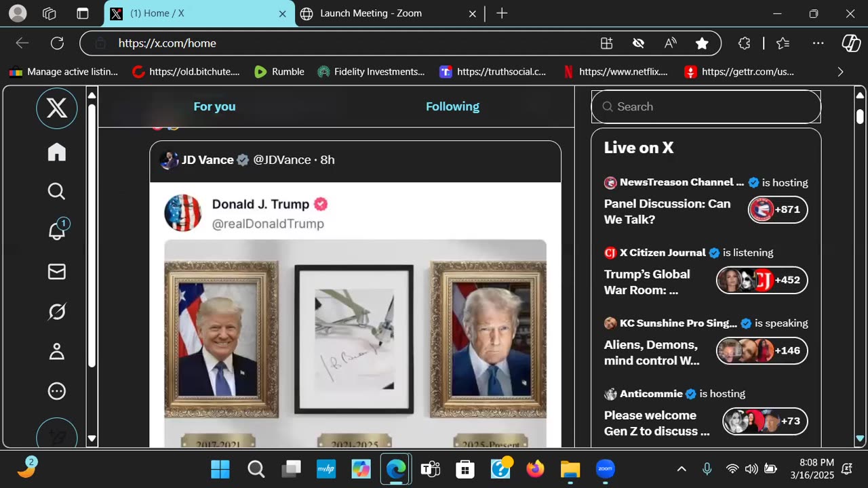Open the Favorites list icon
The height and width of the screenshot is (488, 868).
[783, 43]
